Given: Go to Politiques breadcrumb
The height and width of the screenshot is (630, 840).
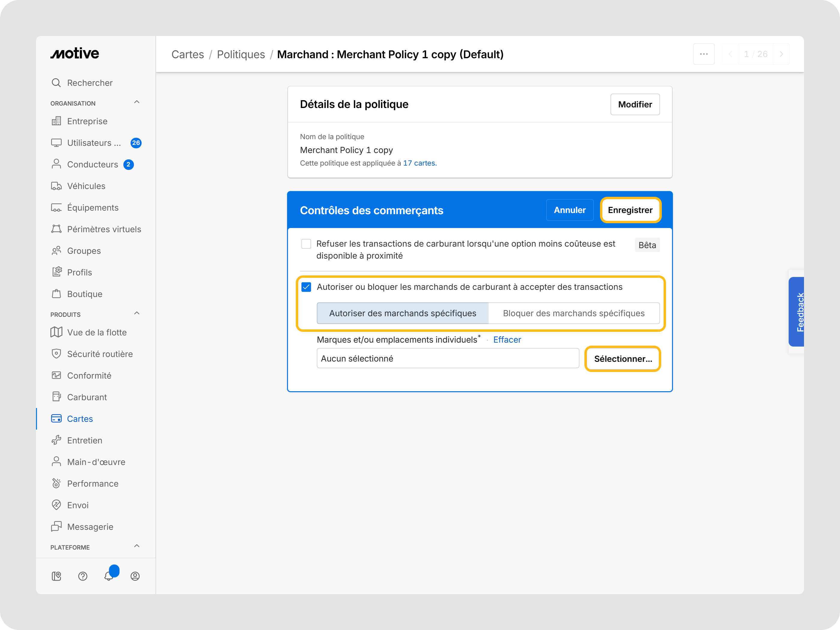Looking at the screenshot, I should (x=241, y=54).
